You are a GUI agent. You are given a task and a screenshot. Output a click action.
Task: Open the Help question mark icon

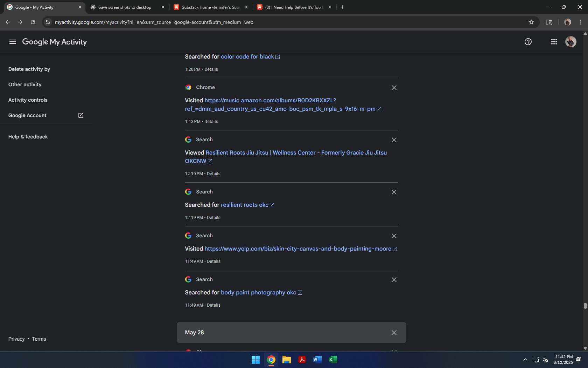528,42
